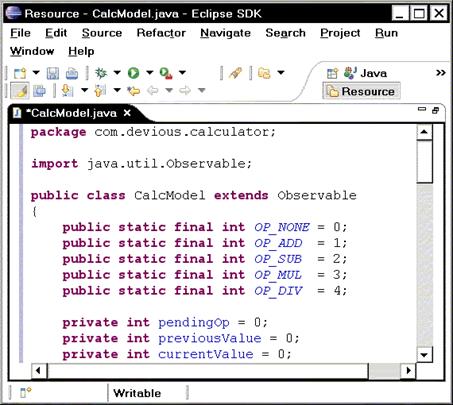Start debugging with the bug icon
This screenshot has height=405, width=453.
pyautogui.click(x=101, y=73)
